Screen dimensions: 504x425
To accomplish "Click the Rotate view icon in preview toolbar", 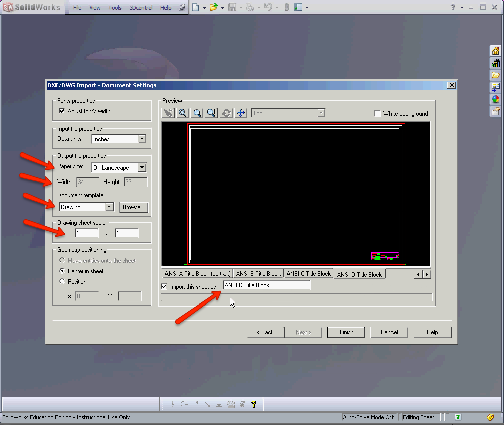I will tap(226, 113).
